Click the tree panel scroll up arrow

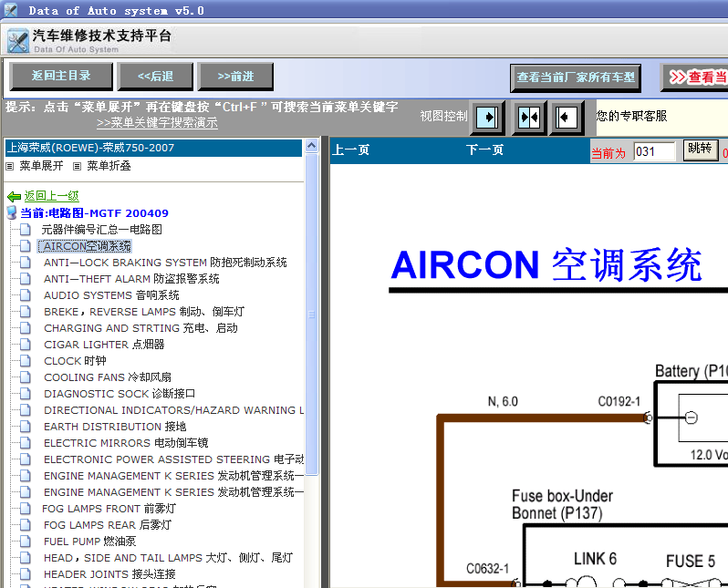click(x=311, y=145)
